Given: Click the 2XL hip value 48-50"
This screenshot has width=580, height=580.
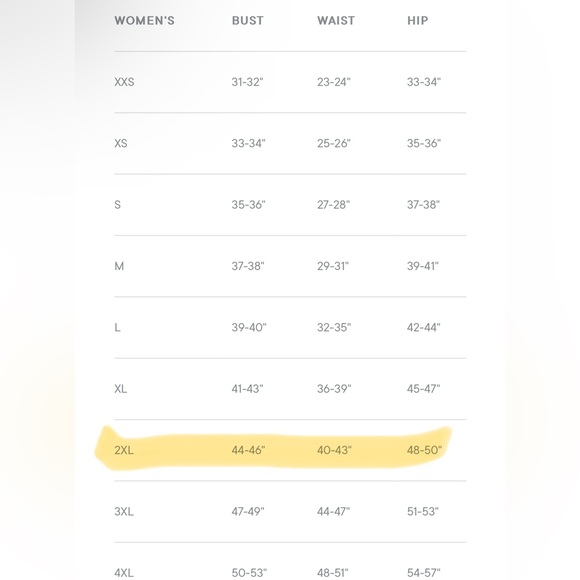Looking at the screenshot, I should click(x=424, y=450).
